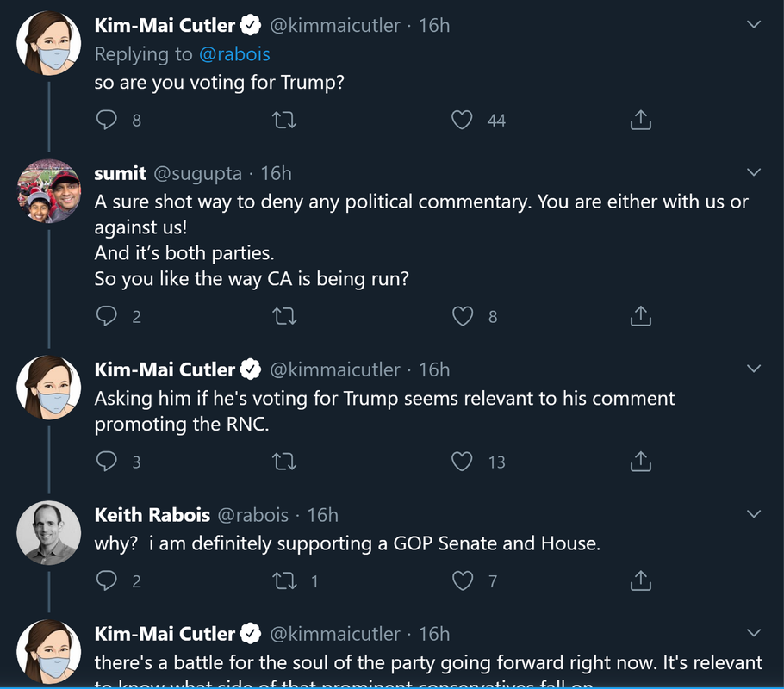Image resolution: width=784 pixels, height=689 pixels.
Task: Open the options chevron on Keith Rabois's tweet
Action: 754,515
